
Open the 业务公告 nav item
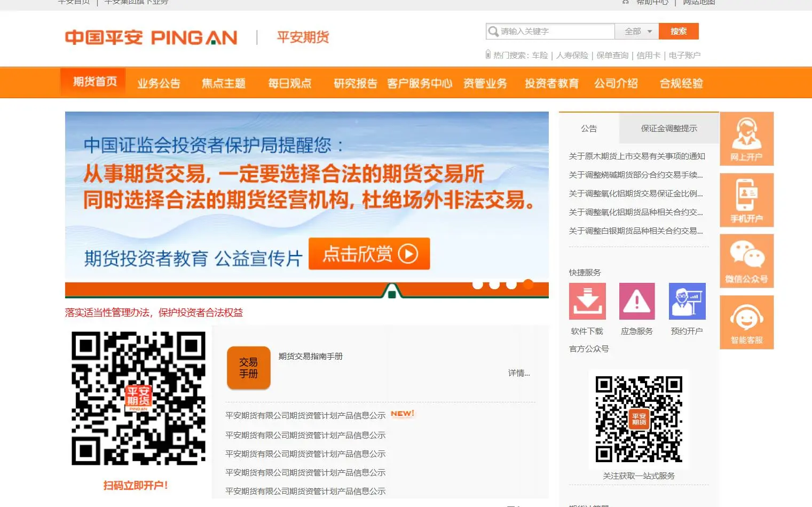point(159,83)
